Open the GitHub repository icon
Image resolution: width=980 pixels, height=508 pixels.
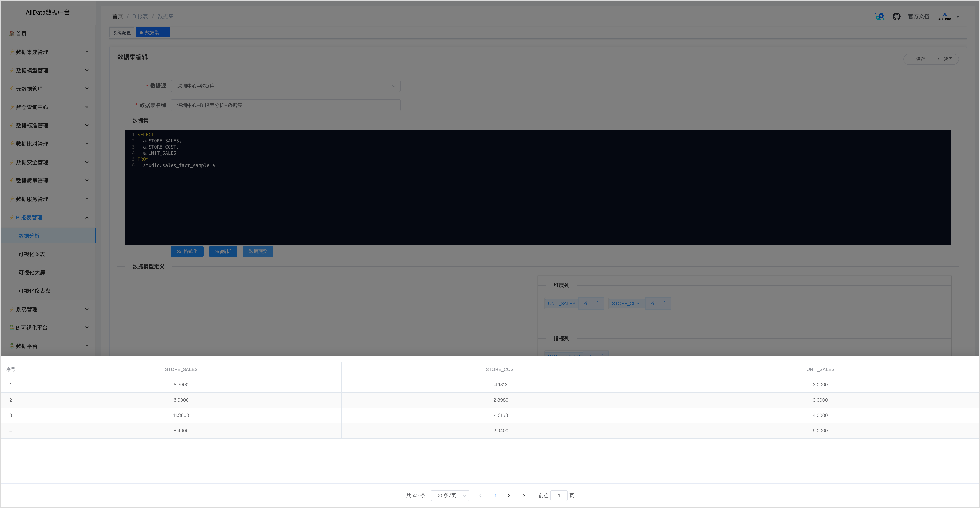pos(896,16)
